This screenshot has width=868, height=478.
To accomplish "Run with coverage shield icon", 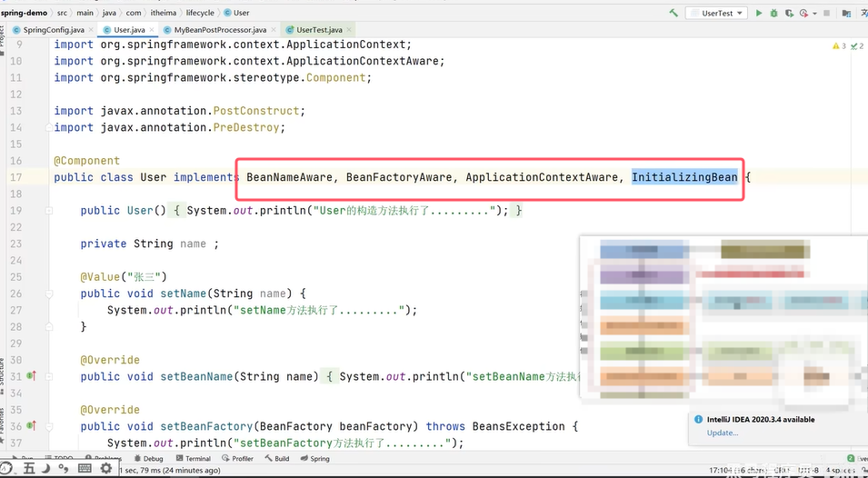I will 789,13.
